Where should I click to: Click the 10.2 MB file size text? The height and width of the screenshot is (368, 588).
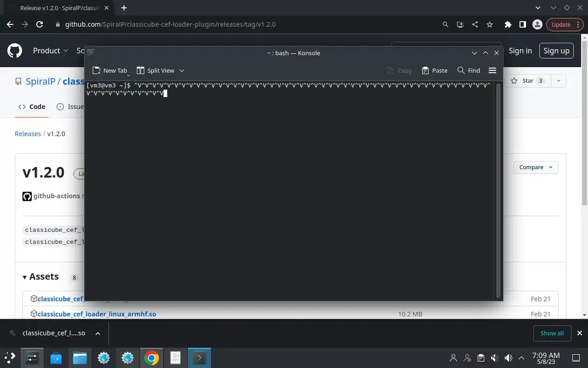(410, 314)
